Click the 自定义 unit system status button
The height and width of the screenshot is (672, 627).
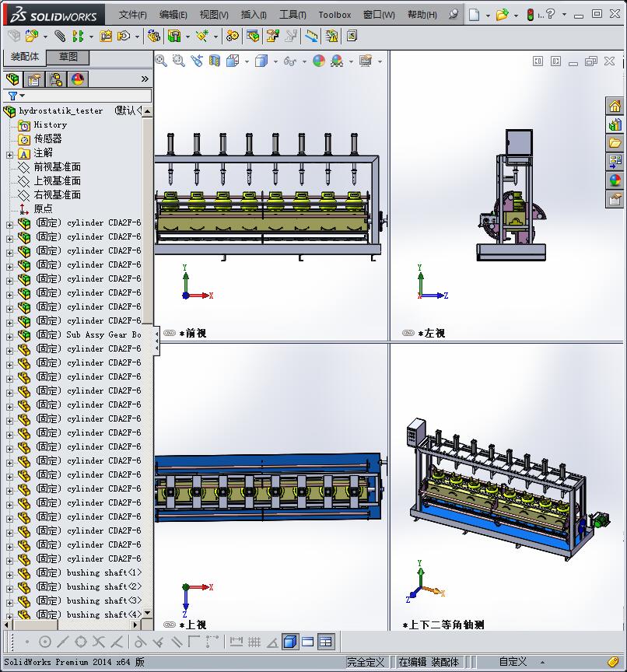pyautogui.click(x=513, y=662)
